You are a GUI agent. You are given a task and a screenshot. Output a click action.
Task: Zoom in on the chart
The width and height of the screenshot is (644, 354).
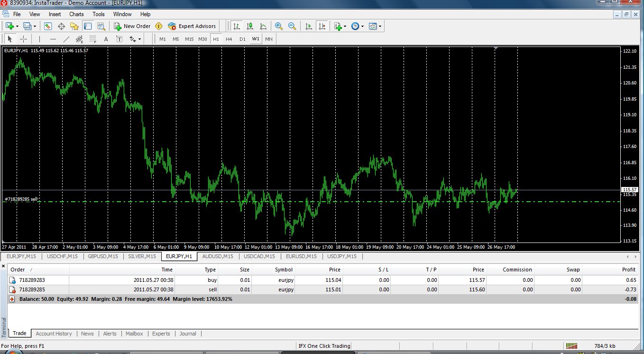coord(279,26)
